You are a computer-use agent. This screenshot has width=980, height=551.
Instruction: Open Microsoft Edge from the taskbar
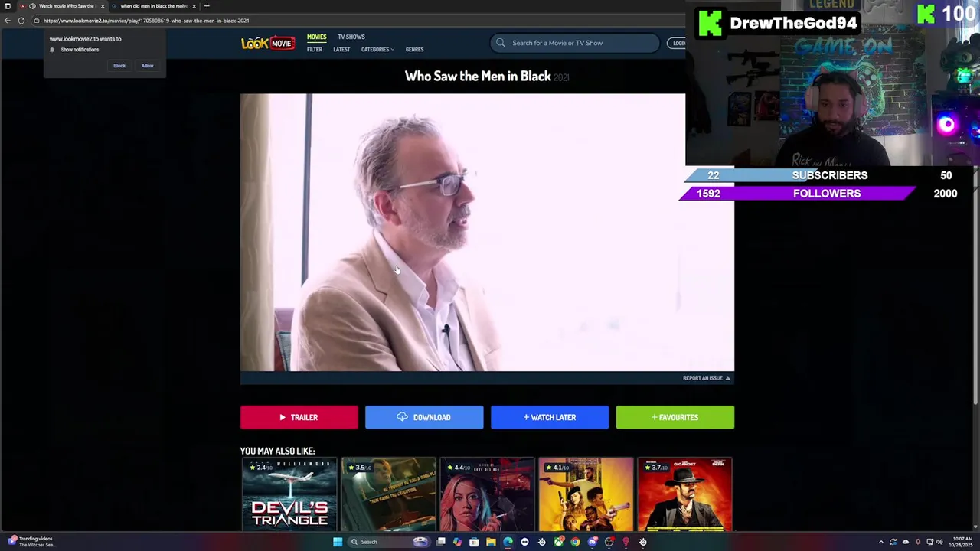tap(508, 542)
